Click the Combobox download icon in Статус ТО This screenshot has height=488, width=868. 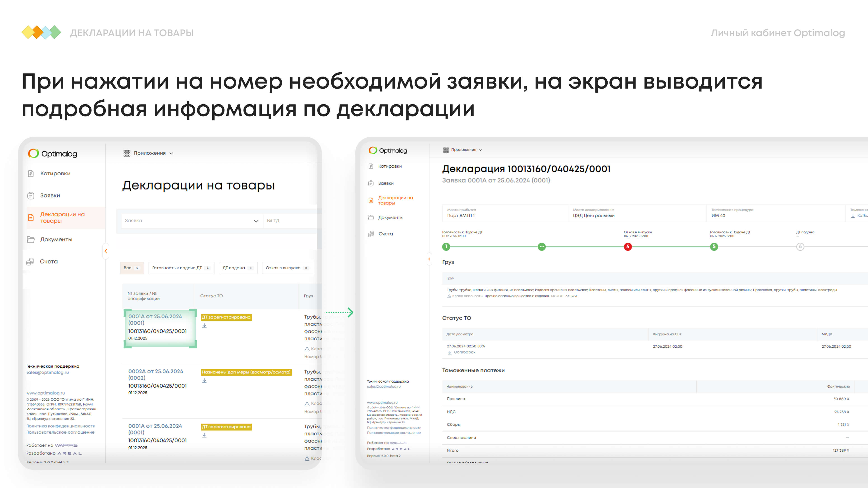coord(450,352)
